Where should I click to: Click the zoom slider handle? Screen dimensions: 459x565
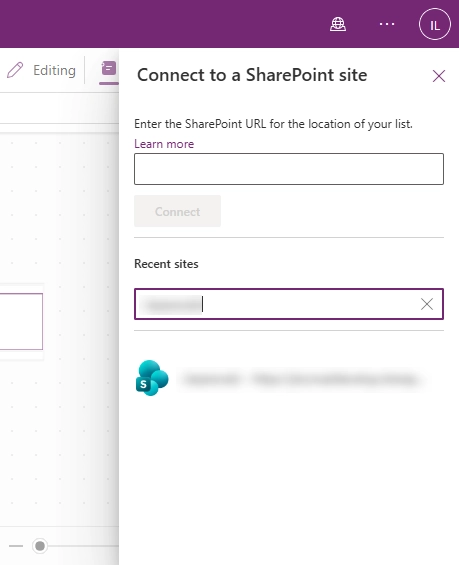pyautogui.click(x=40, y=546)
